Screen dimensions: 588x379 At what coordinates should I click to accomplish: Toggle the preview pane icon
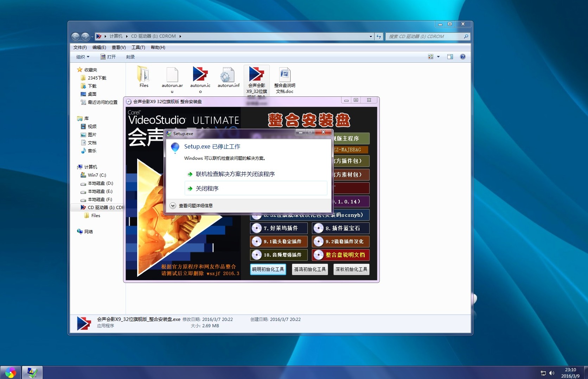(450, 57)
